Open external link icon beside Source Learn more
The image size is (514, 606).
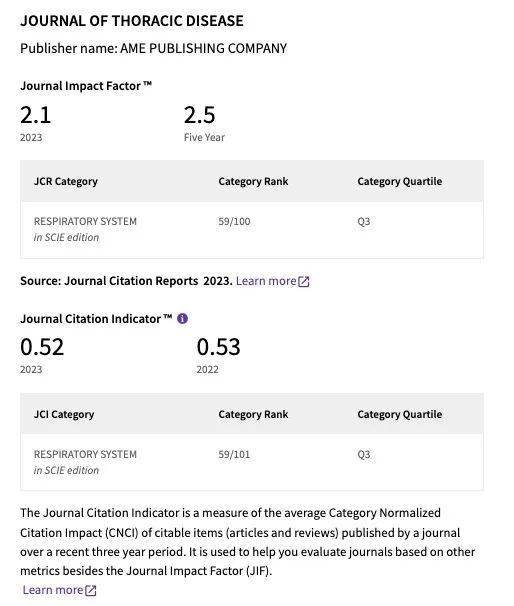pyautogui.click(x=304, y=281)
